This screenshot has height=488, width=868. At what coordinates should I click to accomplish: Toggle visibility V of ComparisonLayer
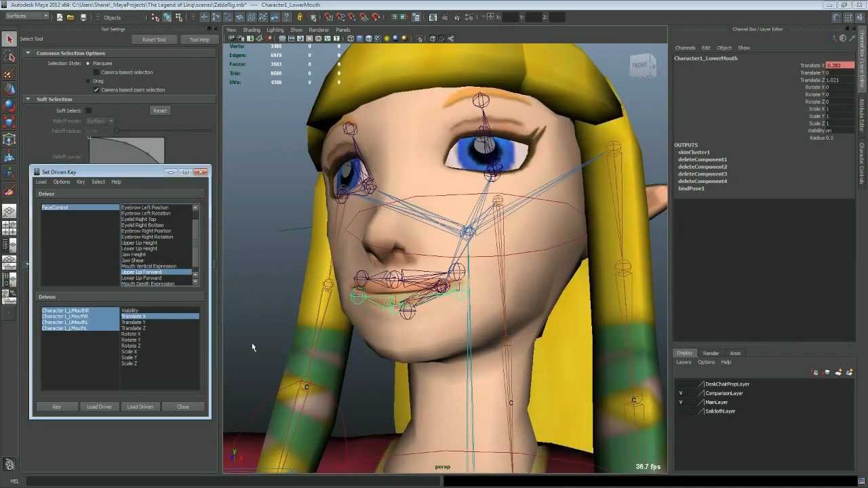point(681,393)
